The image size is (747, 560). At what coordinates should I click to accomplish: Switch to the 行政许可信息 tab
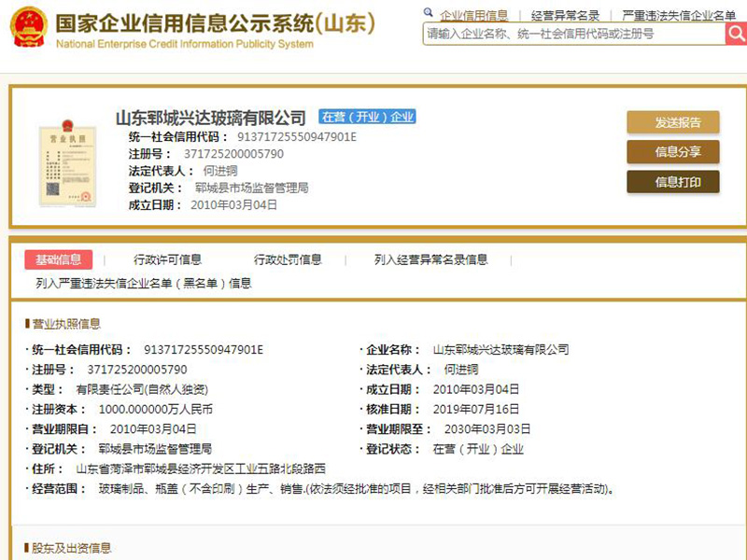[x=167, y=259]
